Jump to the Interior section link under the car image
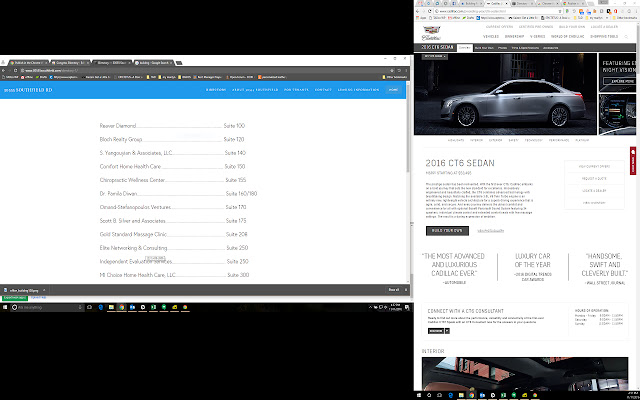The image size is (640, 400). pyautogui.click(x=476, y=140)
